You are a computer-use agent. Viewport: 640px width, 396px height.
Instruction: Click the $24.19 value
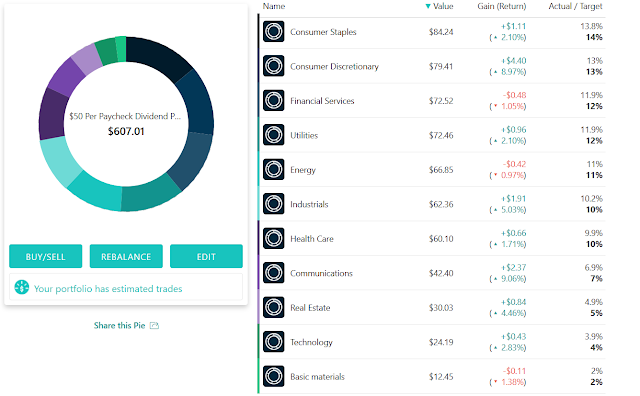(x=441, y=342)
